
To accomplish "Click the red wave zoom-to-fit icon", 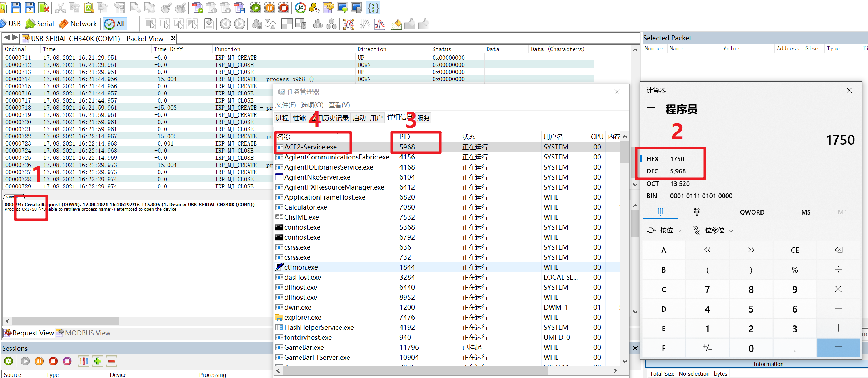I will coord(349,24).
